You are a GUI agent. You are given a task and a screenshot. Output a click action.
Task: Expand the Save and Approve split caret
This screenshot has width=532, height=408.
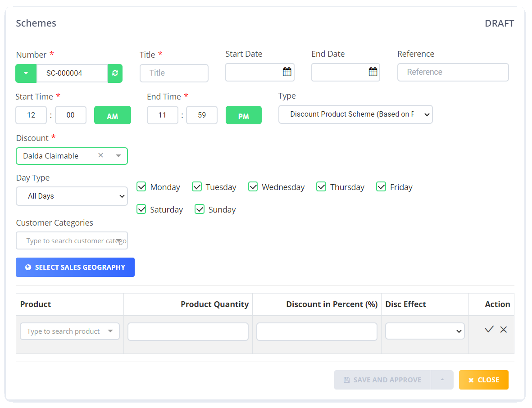pos(442,380)
